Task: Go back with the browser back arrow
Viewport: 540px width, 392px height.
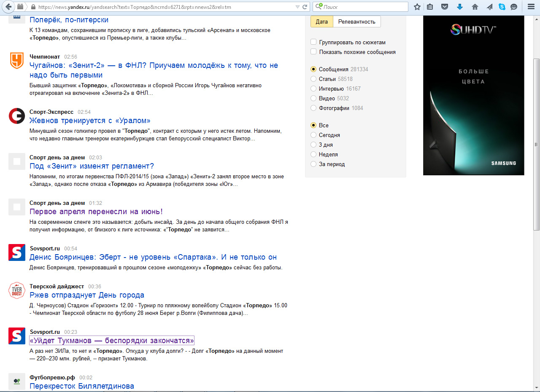Action: click(x=8, y=7)
